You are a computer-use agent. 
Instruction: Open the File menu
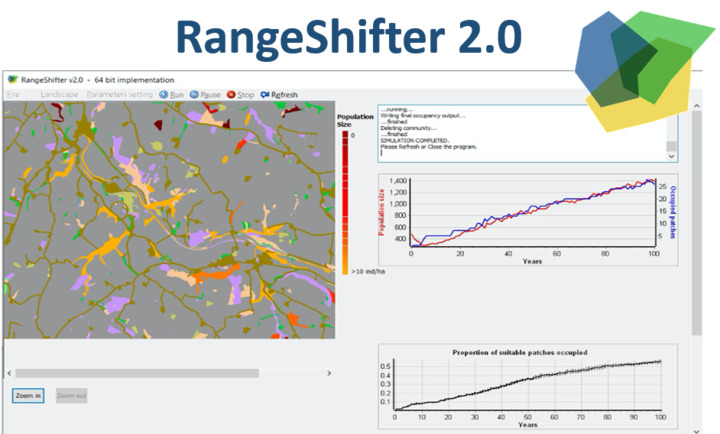(13, 95)
